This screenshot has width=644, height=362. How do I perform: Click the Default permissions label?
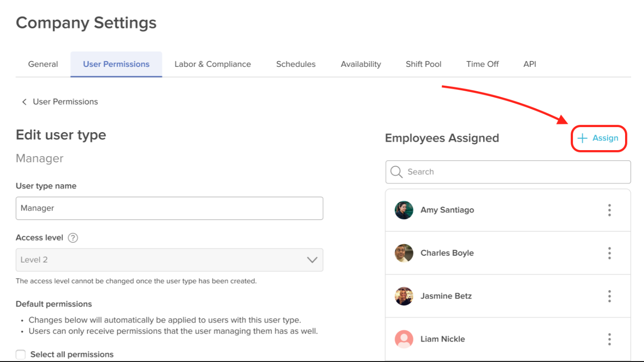[54, 304]
